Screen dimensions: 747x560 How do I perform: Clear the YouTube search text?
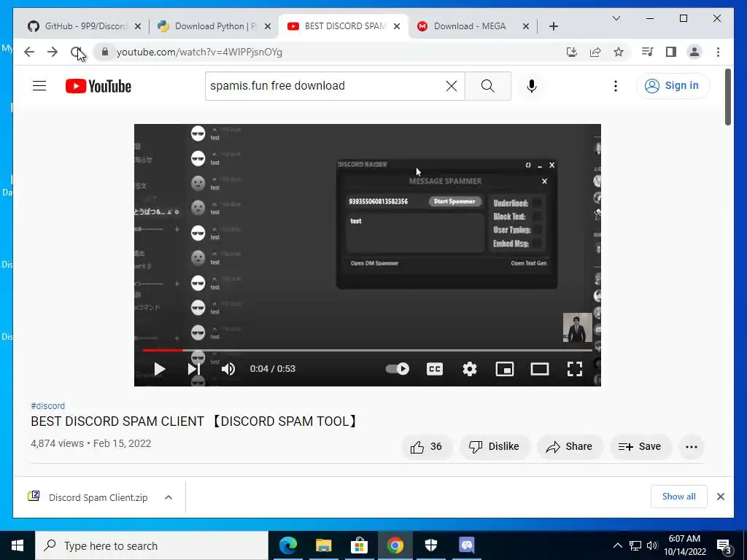(451, 86)
